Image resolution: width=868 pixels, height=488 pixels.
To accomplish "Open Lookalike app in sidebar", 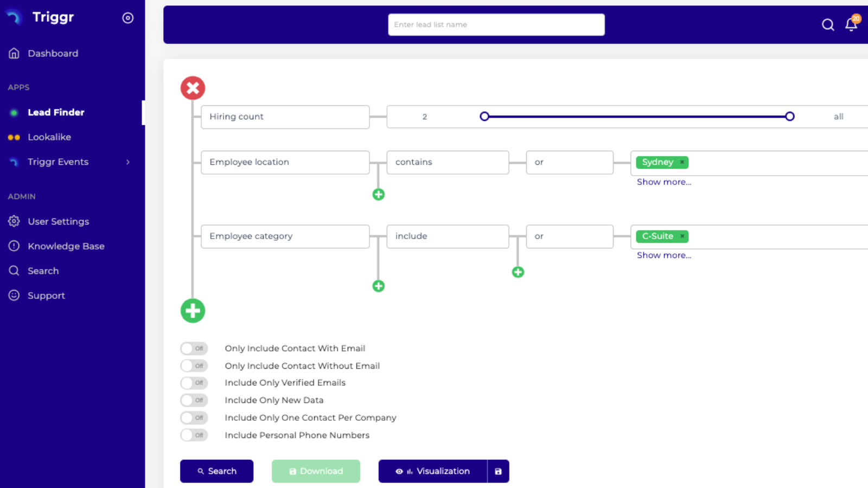I will [49, 137].
